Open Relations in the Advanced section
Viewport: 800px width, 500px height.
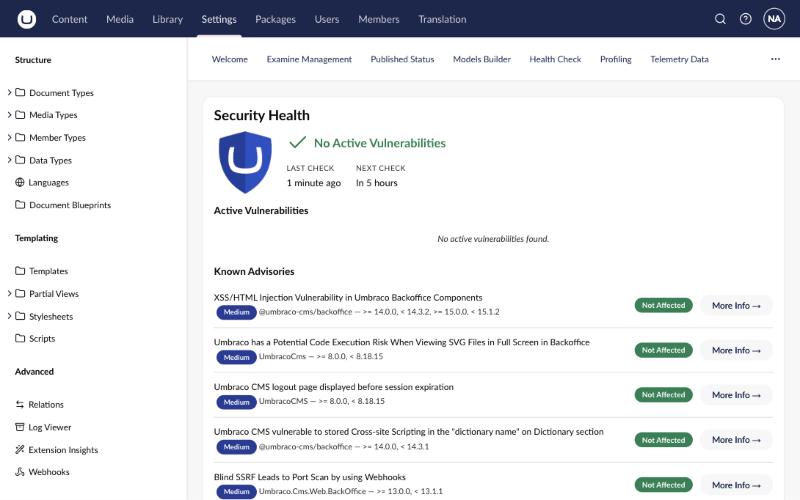[x=46, y=404]
